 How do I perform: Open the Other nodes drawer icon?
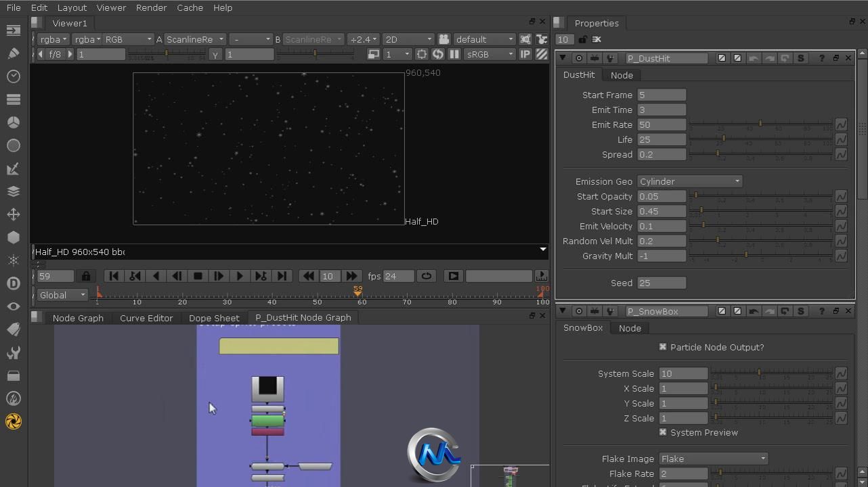tap(13, 375)
